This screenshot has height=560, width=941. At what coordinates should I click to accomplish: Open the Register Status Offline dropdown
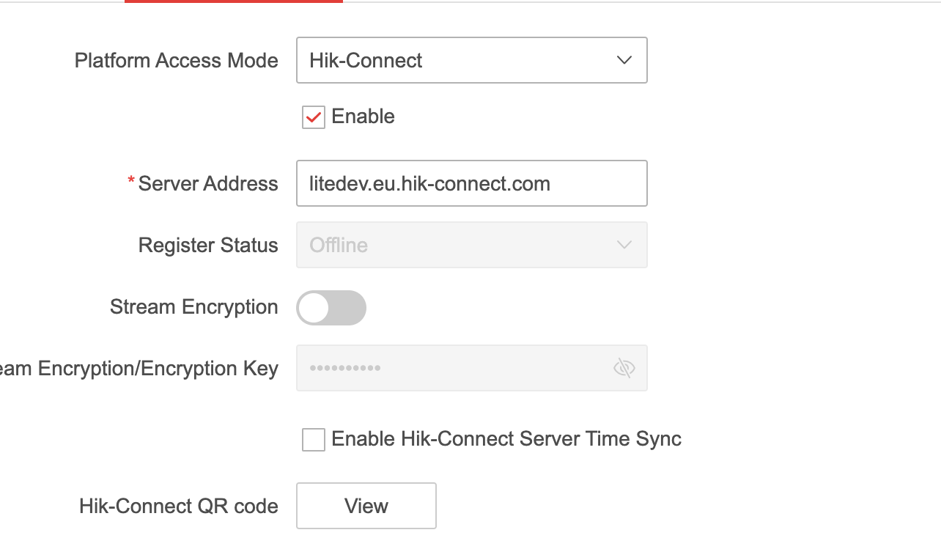(471, 245)
